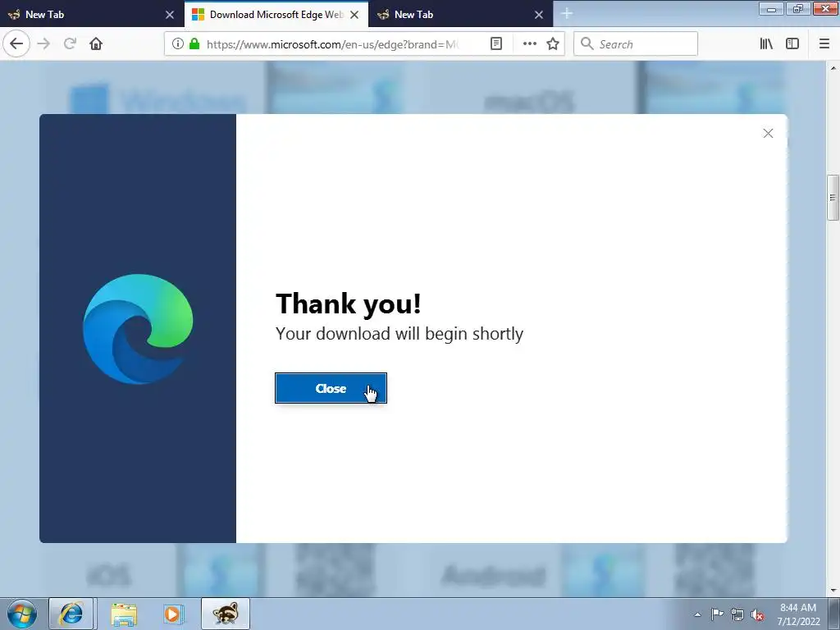The image size is (840, 630).
Task: Click the green padlock security icon
Action: tap(194, 44)
